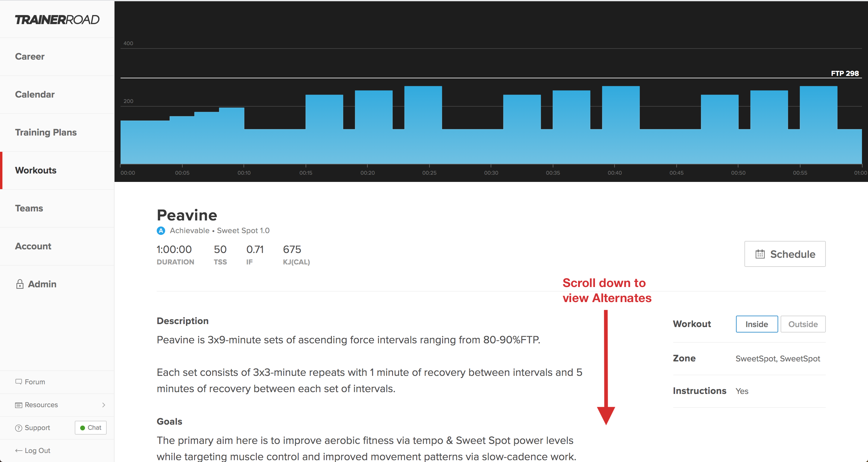Click the blue Achievable 'A' badge
Screen dimensions: 868x462
coord(161,231)
